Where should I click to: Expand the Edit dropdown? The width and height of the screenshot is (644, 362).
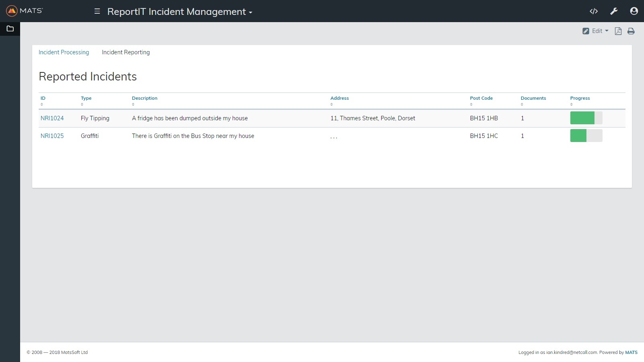[x=596, y=31]
